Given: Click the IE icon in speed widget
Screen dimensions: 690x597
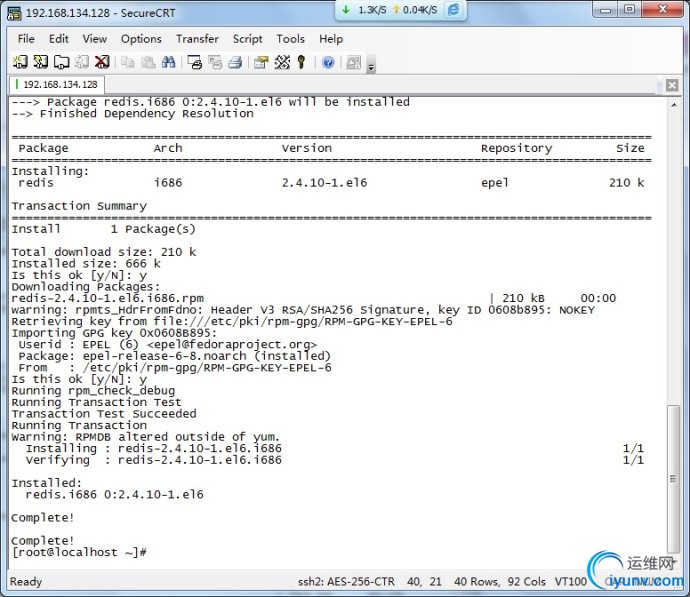Looking at the screenshot, I should (453, 10).
